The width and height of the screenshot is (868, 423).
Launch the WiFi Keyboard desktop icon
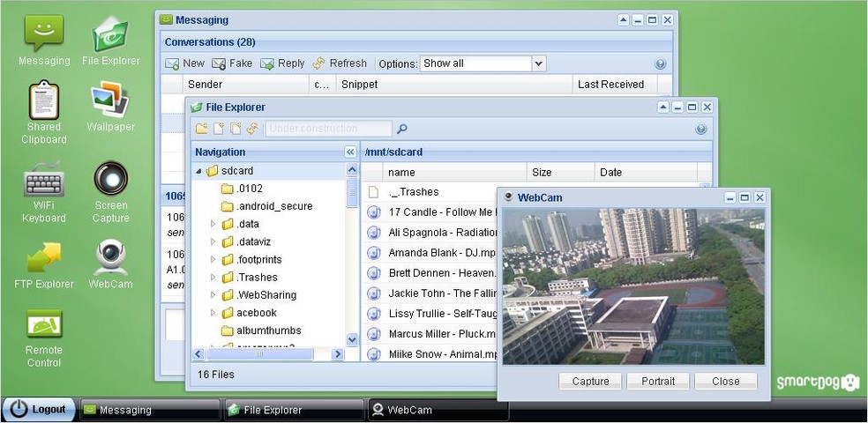click(x=44, y=192)
